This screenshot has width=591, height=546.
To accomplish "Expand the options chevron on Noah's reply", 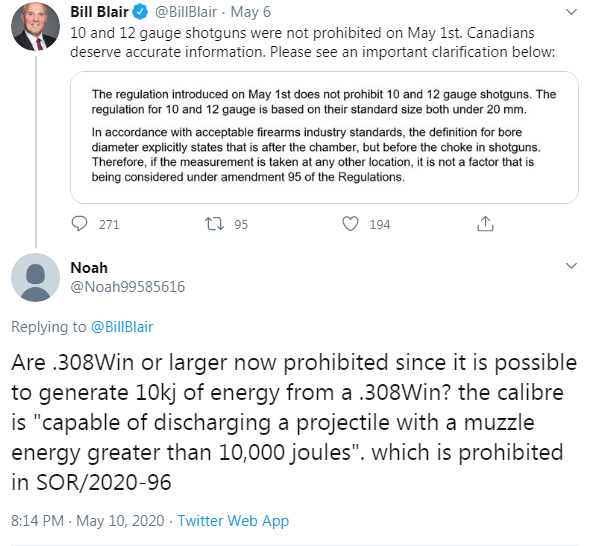I will coord(571,266).
